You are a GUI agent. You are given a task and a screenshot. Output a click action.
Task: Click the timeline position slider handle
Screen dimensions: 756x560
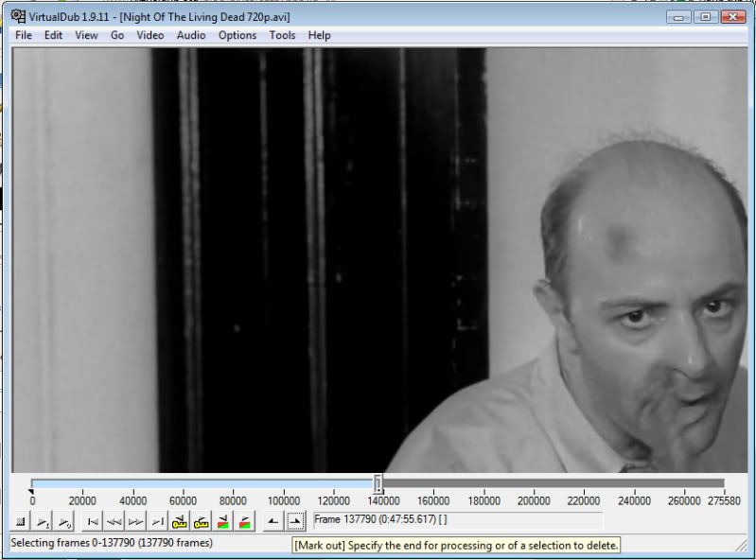click(x=378, y=483)
